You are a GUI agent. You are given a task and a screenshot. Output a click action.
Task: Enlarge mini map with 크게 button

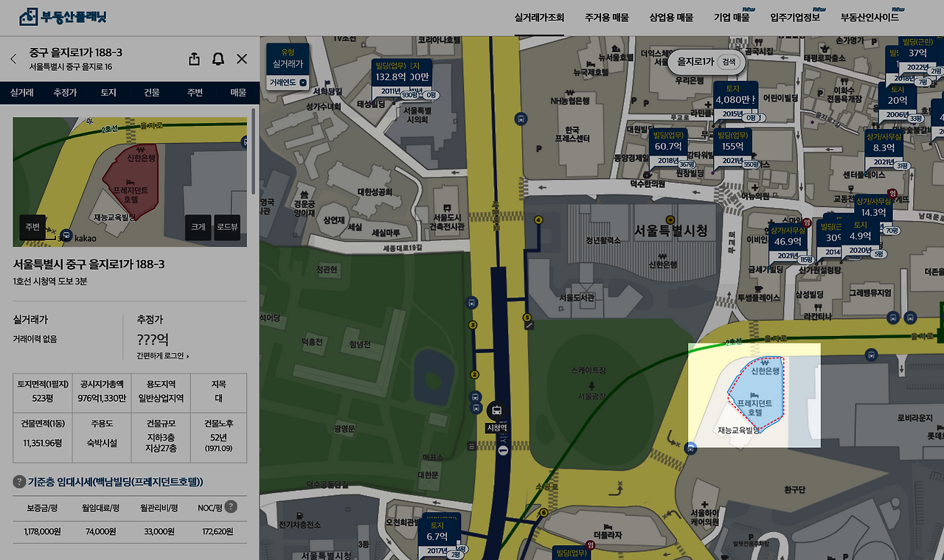tap(198, 228)
